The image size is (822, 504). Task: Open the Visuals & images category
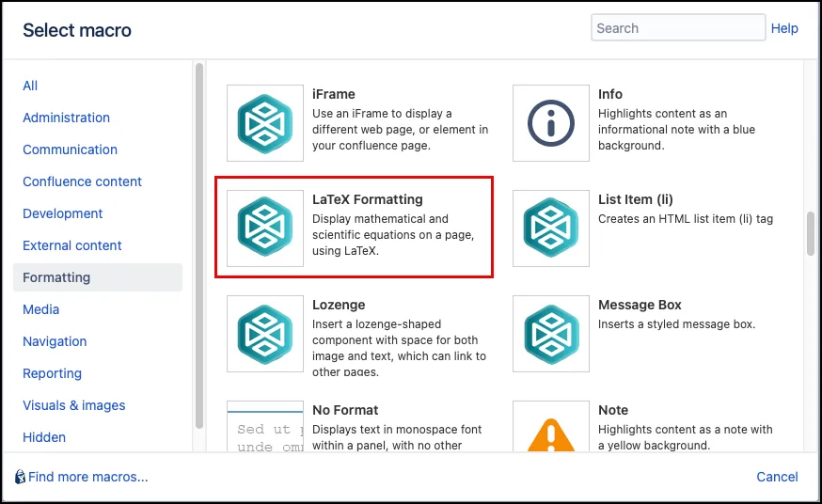74,405
